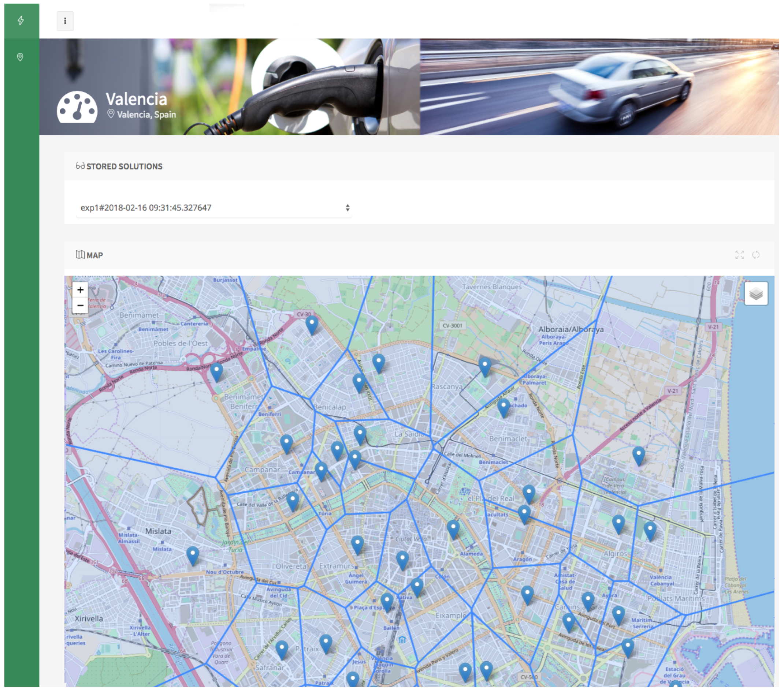784x692 pixels.
Task: Click the marker in Patraix
Action: pyautogui.click(x=326, y=643)
